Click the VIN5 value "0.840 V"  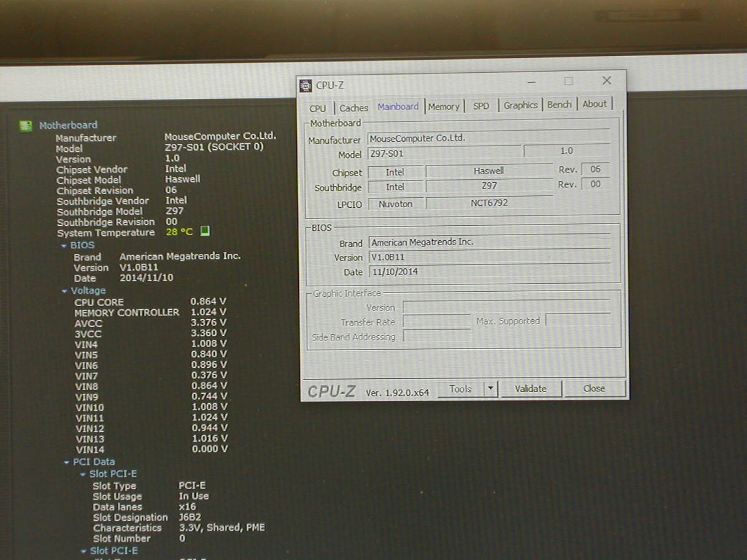click(x=209, y=354)
